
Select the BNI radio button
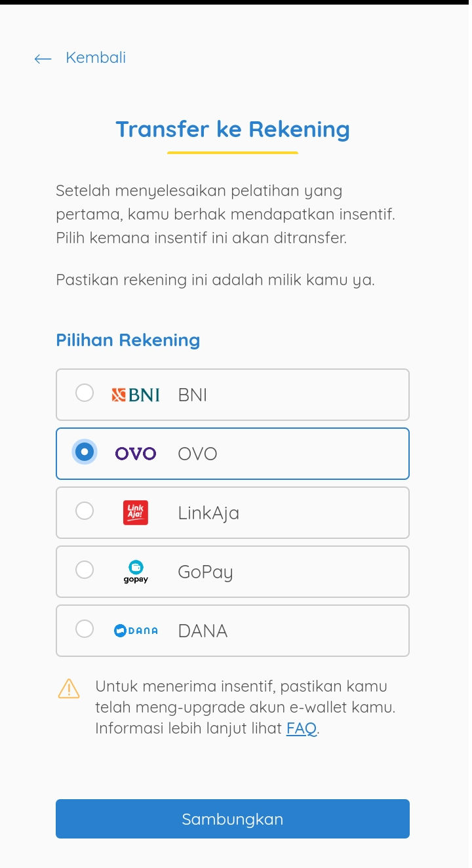(x=85, y=393)
